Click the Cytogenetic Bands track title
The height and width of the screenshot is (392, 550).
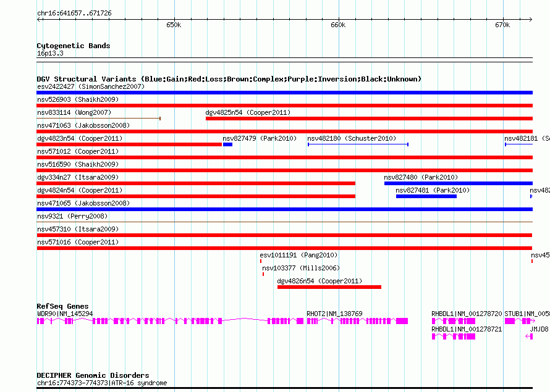pyautogui.click(x=74, y=46)
